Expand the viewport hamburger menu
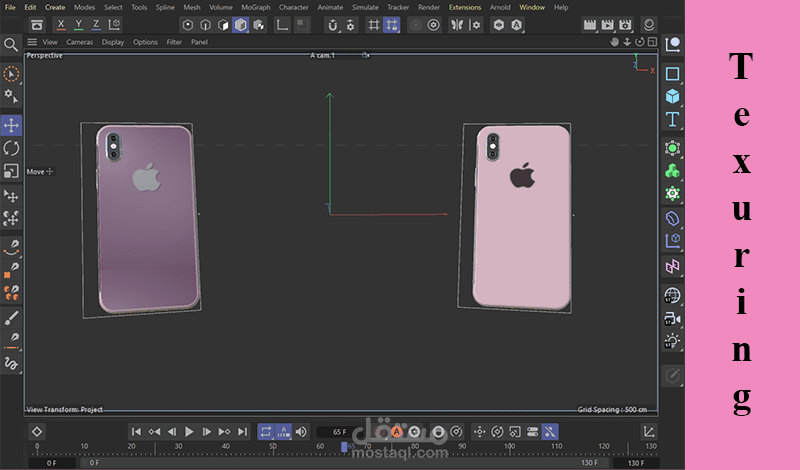This screenshot has width=800, height=470. (x=32, y=42)
